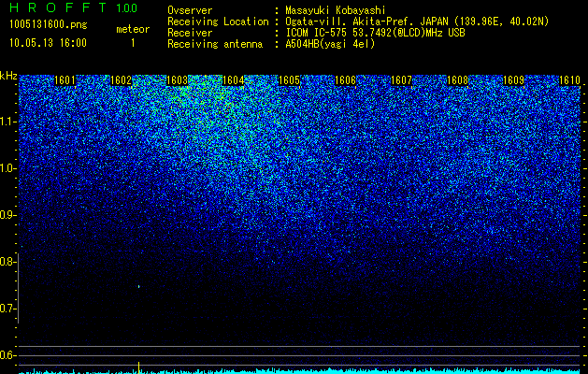Image resolution: width=588 pixels, height=374 pixels.
Task: Click the meteor echo dot in the spectrogram
Action: click(139, 287)
